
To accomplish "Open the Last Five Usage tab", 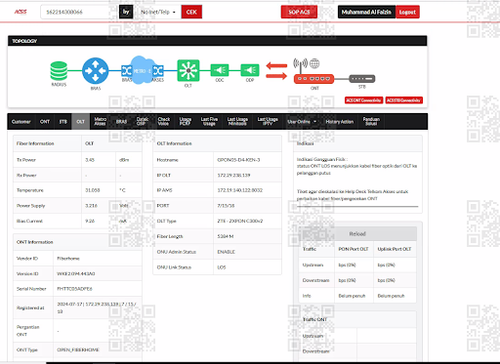I will pos(209,121).
